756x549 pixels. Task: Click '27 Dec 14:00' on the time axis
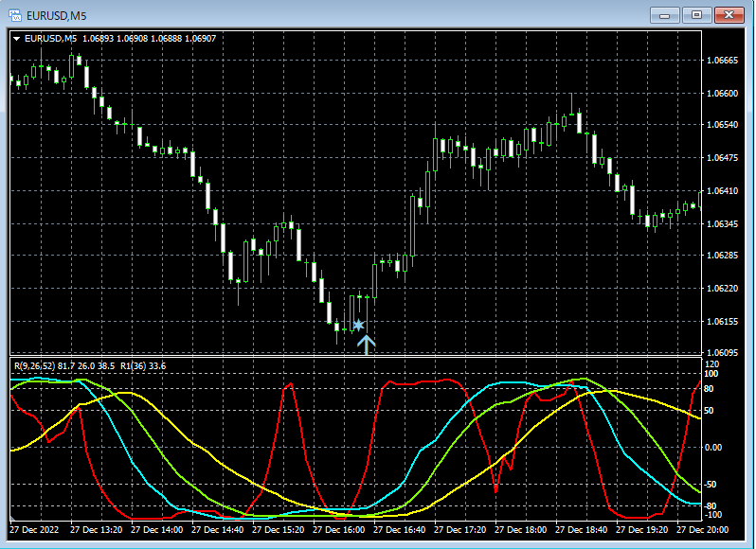pos(156,530)
